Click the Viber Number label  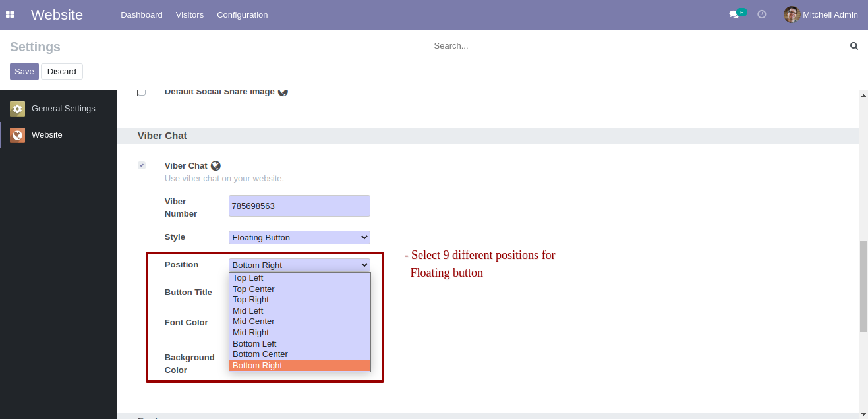[181, 208]
